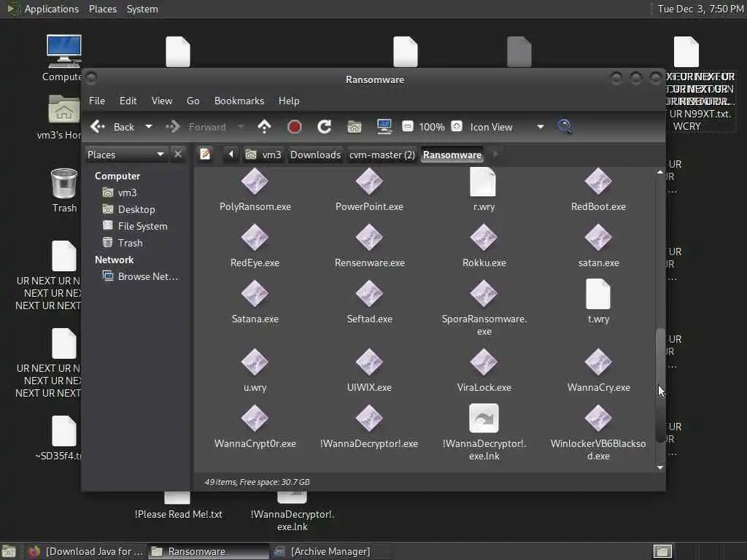Screen dimensions: 747x560
Task: Zoom in with the plus icon
Action: pyautogui.click(x=457, y=126)
